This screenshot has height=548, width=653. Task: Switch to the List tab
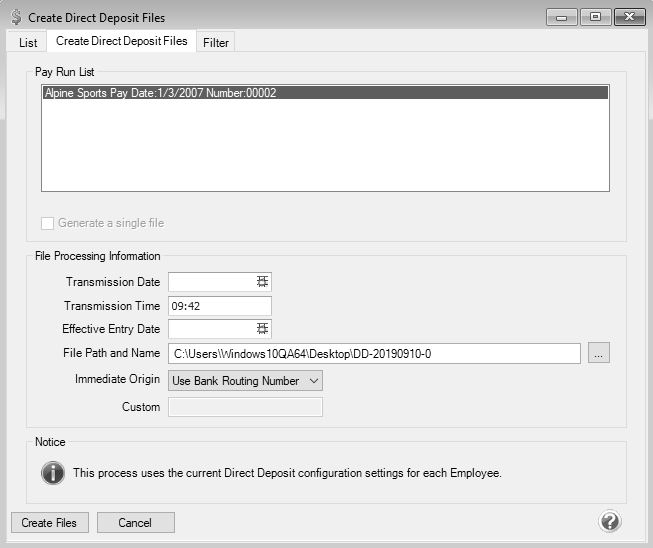28,42
